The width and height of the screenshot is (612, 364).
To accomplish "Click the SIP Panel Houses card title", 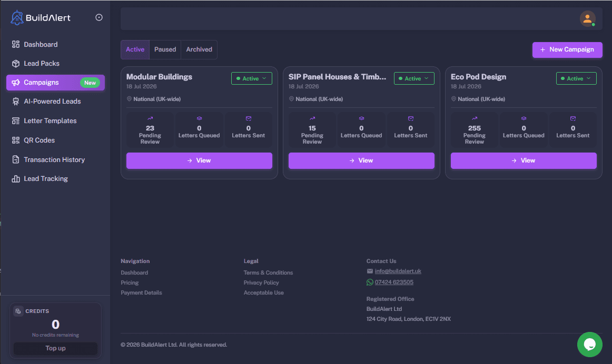I will pos(337,77).
